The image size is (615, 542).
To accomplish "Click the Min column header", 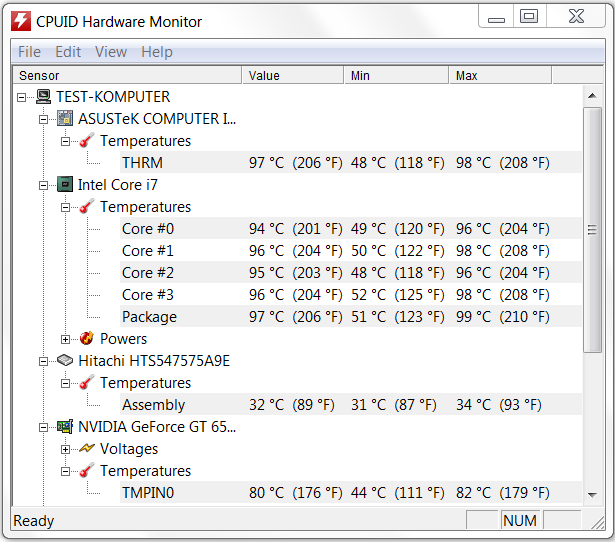I will (x=396, y=75).
